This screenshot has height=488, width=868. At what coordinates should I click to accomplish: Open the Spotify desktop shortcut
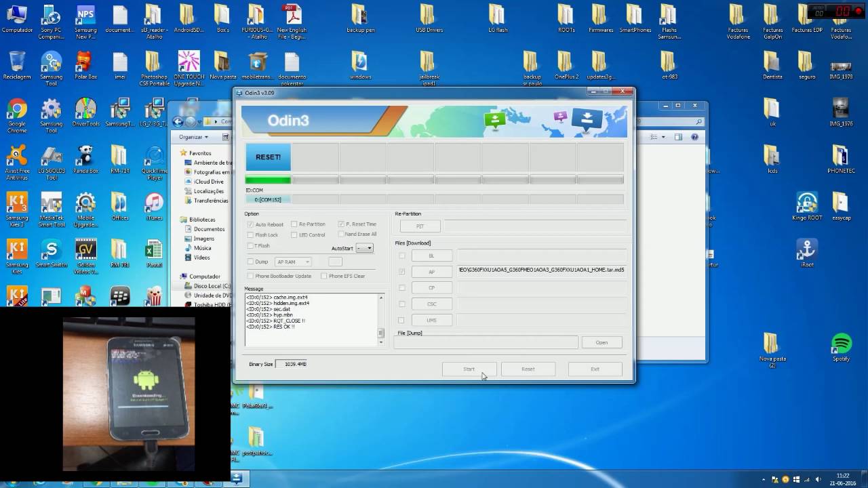click(841, 348)
